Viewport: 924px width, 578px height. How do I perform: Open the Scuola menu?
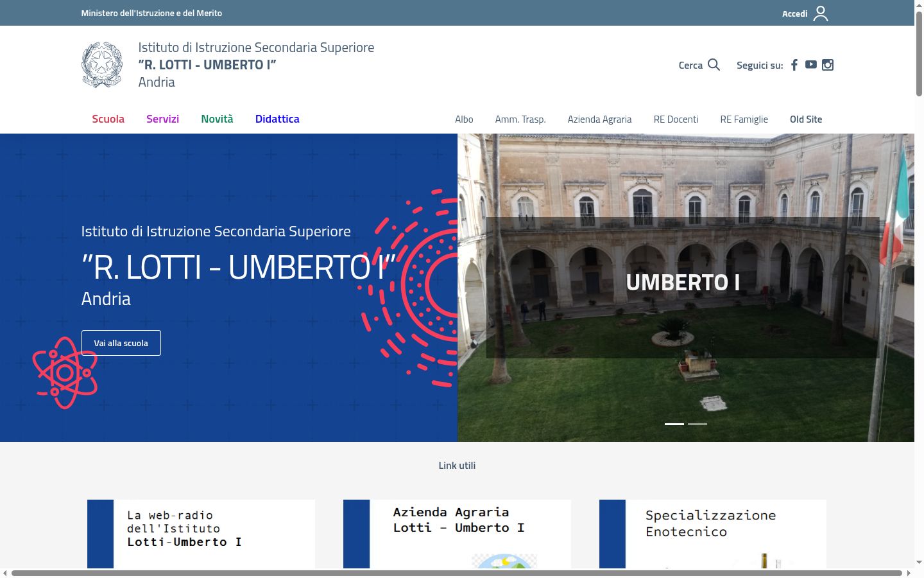click(x=108, y=119)
